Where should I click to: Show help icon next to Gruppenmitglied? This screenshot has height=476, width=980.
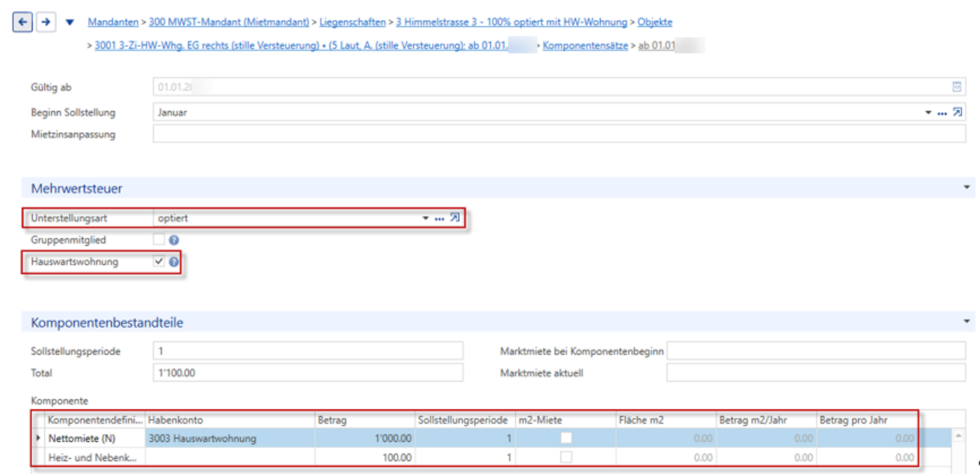[x=174, y=240]
